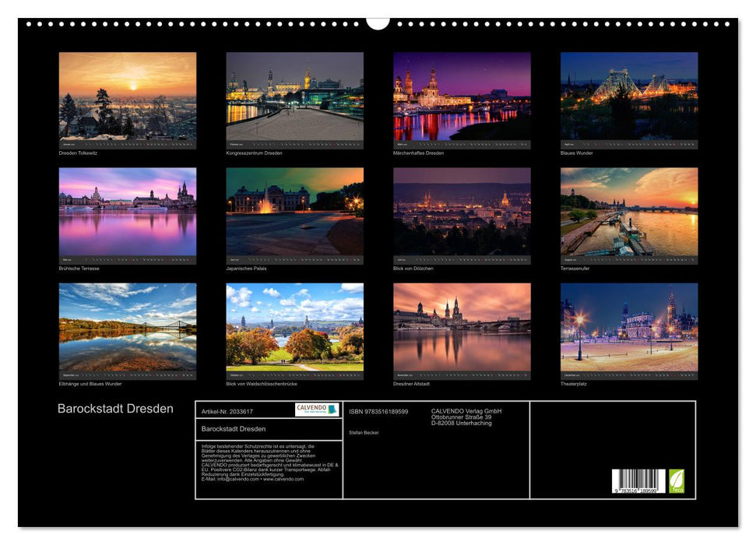The image size is (756, 545).
Task: Click the Artikel-Nr. 2033617 entry
Action: click(x=226, y=413)
